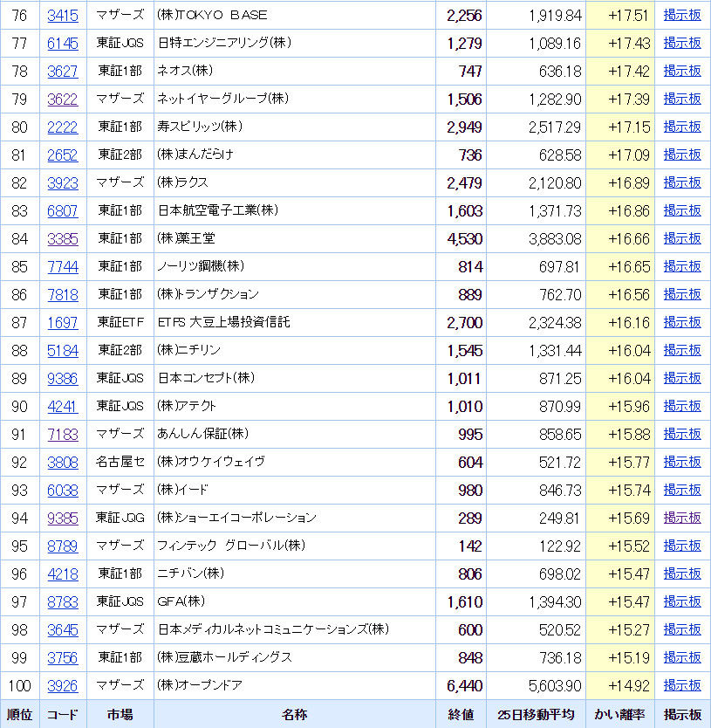Open stock code 3415 link
This screenshot has height=728, width=711.
(x=63, y=16)
